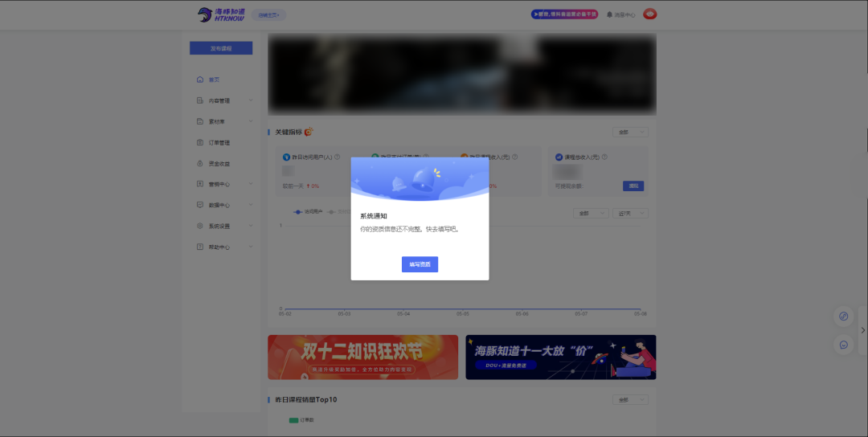Click the help icon next to 昨日访问用户(人)
This screenshot has height=437, width=868.
[337, 157]
